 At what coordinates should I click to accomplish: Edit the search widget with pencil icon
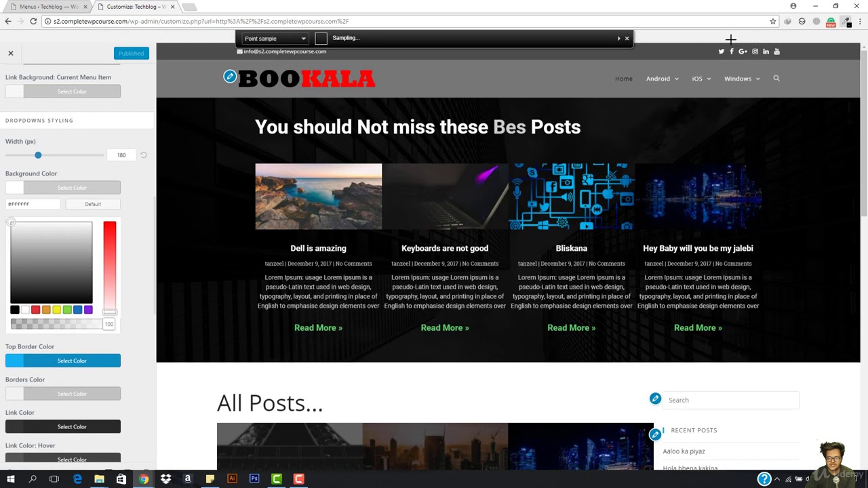[x=655, y=399]
